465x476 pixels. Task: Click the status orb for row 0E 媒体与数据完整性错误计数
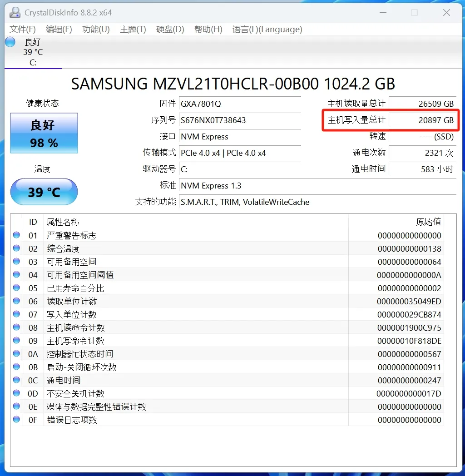coord(16,406)
